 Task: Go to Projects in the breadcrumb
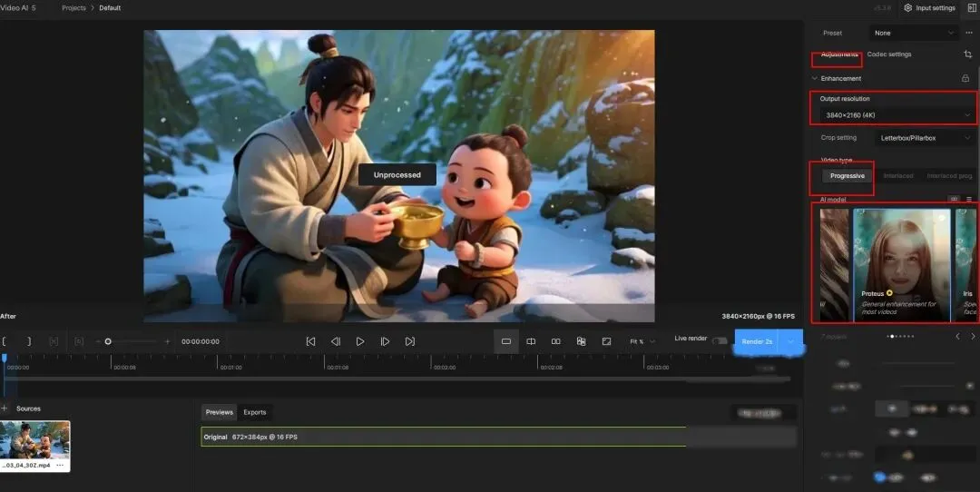(x=73, y=8)
